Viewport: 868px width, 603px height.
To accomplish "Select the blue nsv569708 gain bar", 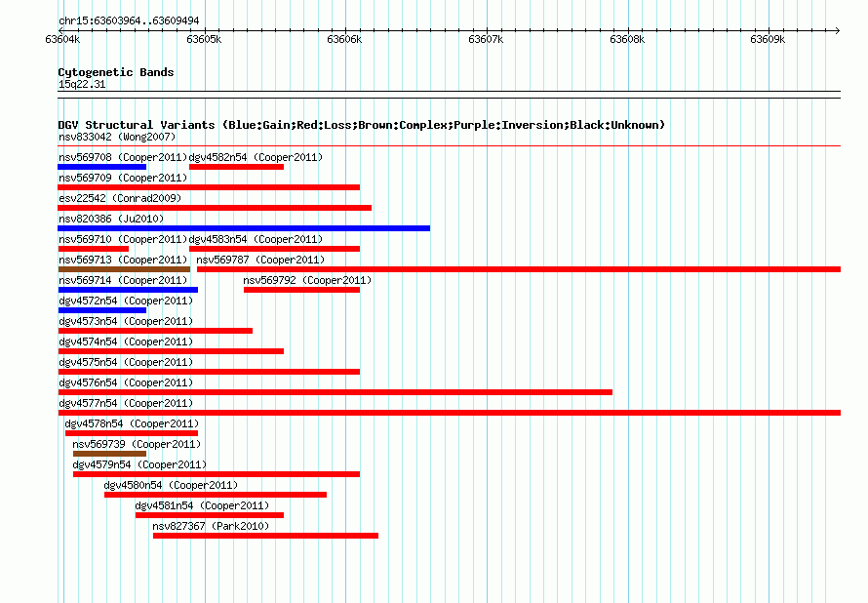I will coord(102,167).
